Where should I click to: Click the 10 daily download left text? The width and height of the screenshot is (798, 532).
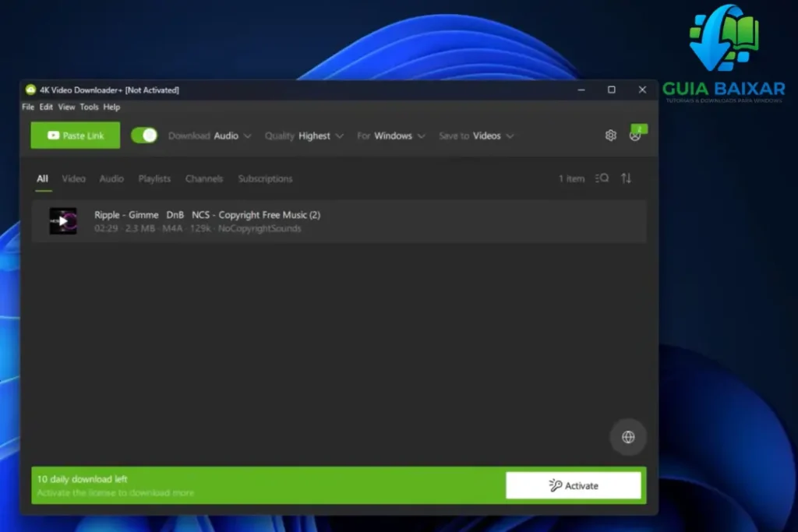(x=82, y=479)
